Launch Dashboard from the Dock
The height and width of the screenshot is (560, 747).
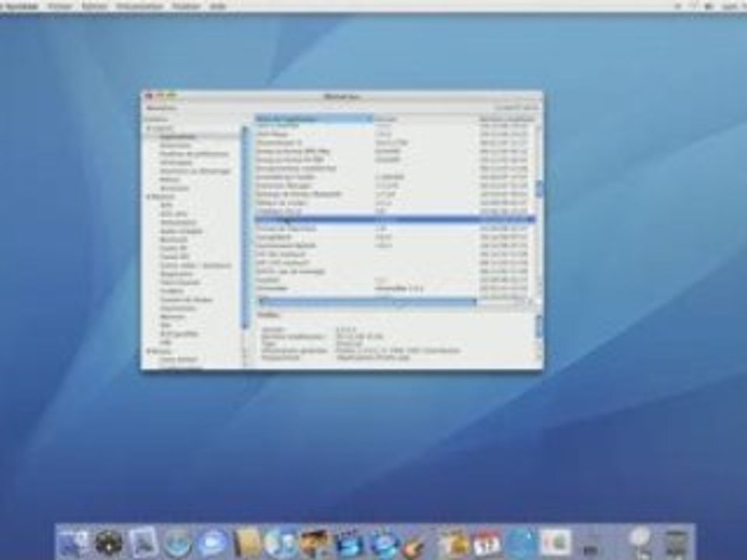click(108, 543)
